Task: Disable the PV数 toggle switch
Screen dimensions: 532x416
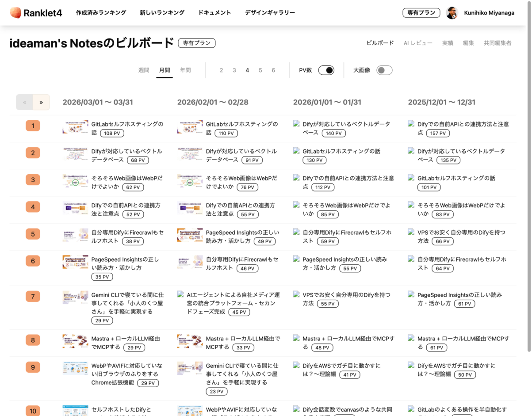Action: 326,70
